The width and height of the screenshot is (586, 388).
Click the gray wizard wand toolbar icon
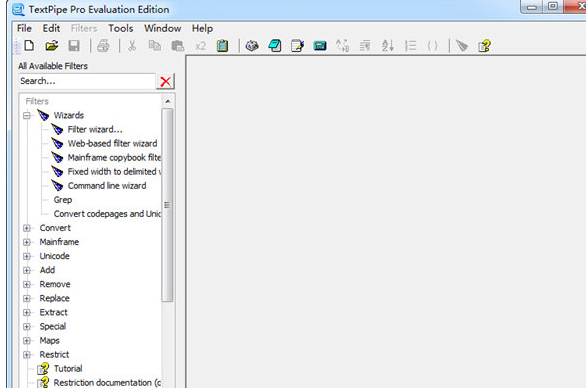pyautogui.click(x=462, y=46)
